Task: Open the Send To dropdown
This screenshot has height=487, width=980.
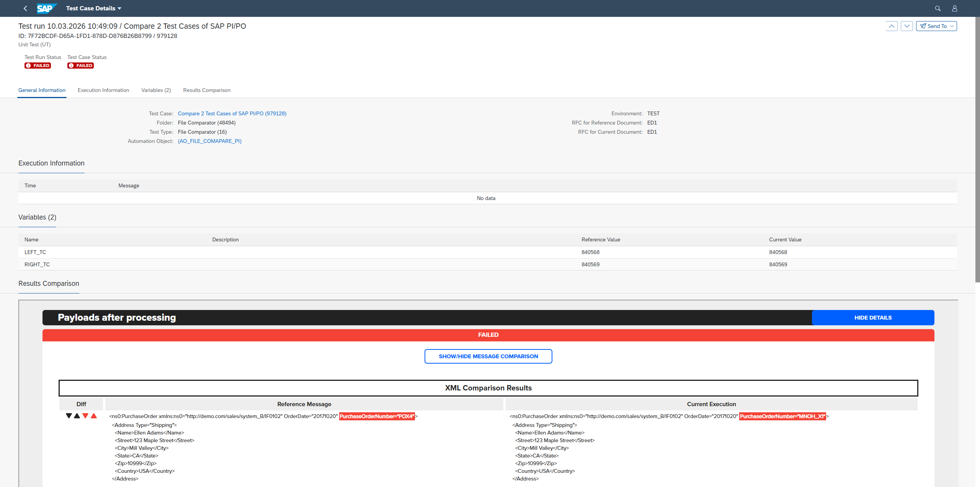Action: (x=936, y=26)
